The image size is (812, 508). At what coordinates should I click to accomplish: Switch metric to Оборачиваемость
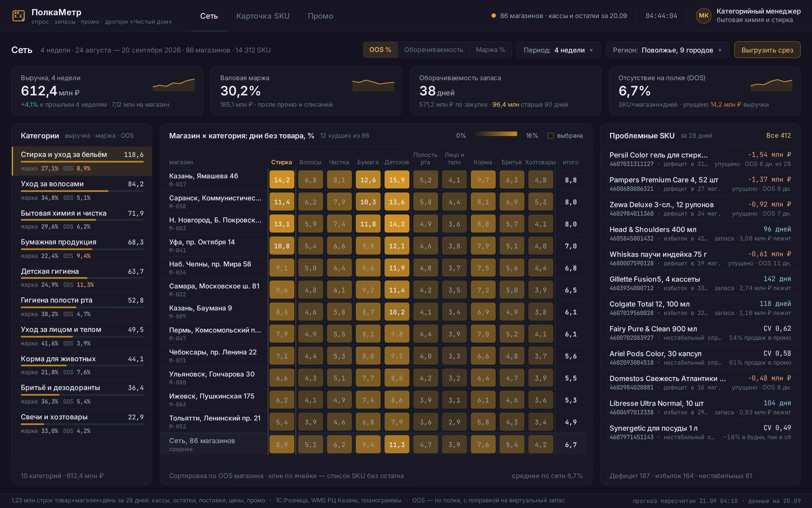click(433, 50)
